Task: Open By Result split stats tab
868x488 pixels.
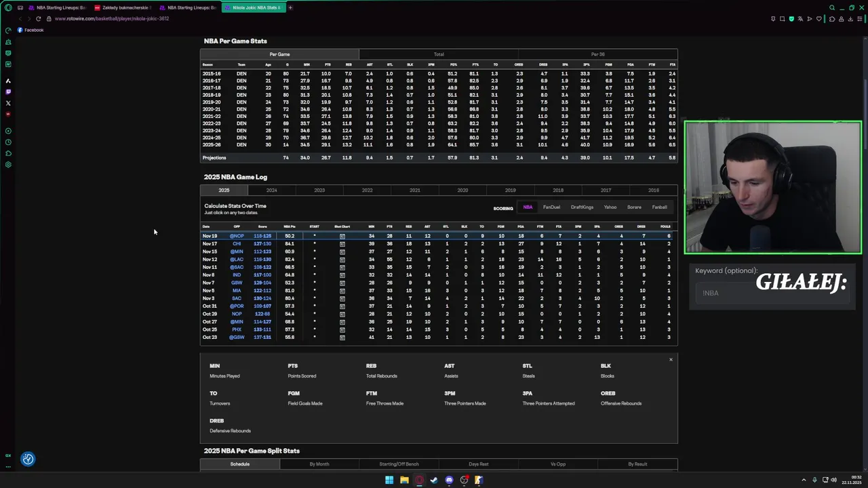Action: tap(637, 464)
